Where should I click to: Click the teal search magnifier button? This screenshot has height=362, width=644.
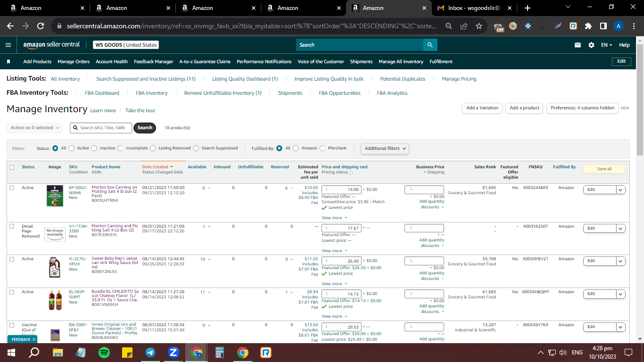click(x=430, y=45)
